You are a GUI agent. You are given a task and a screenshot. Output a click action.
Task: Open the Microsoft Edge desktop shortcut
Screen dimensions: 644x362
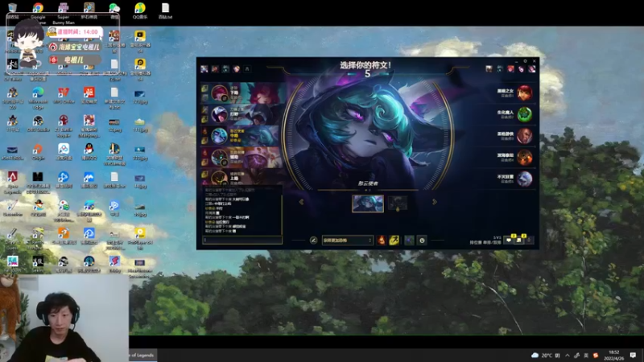pos(38,98)
